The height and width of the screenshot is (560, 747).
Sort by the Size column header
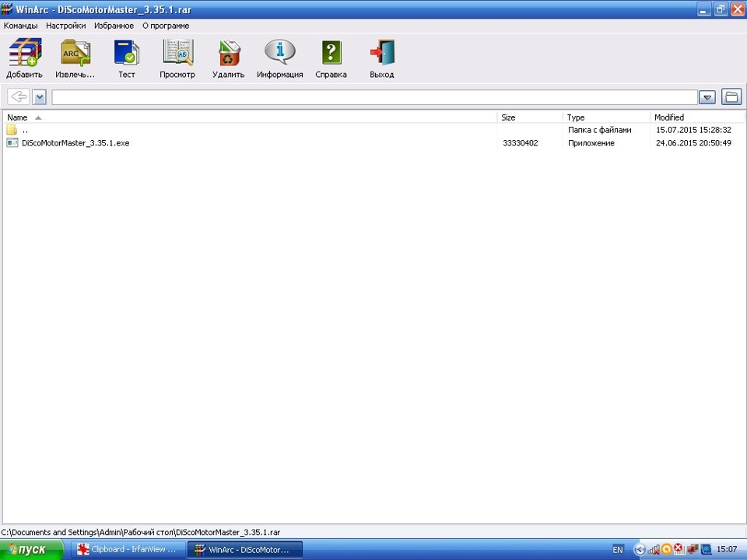click(530, 117)
